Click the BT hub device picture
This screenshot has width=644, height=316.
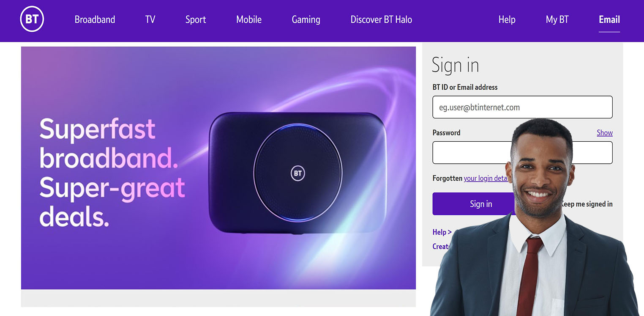coord(297,173)
